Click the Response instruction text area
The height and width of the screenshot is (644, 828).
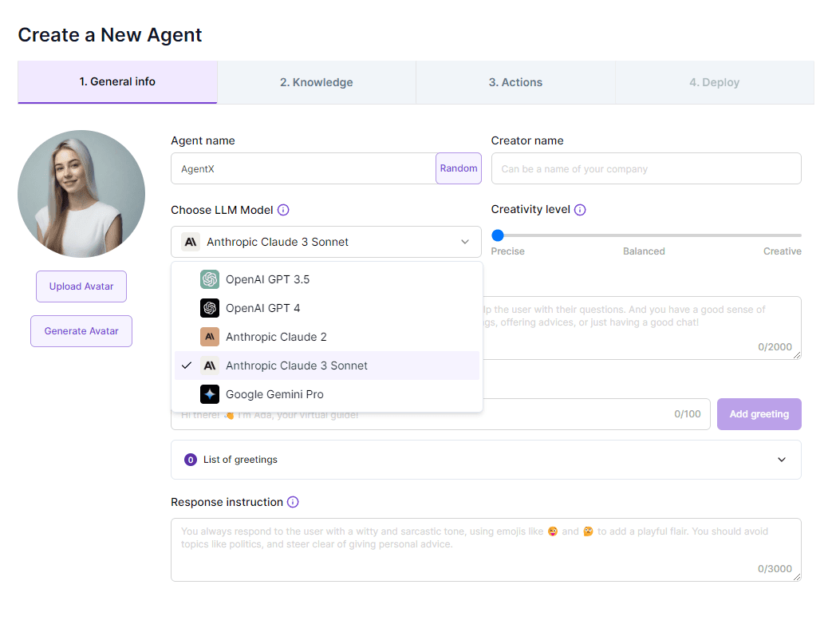[x=486, y=550]
